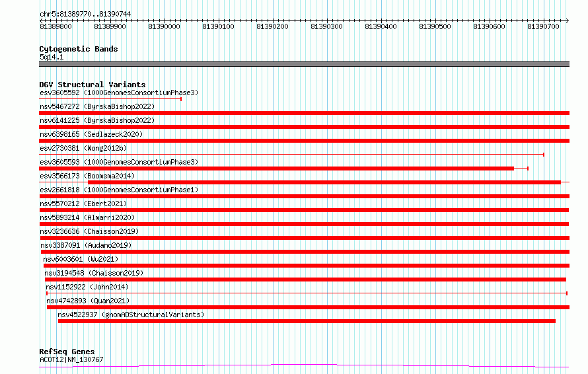Click ruler tick label 81390400

pyautogui.click(x=381, y=26)
